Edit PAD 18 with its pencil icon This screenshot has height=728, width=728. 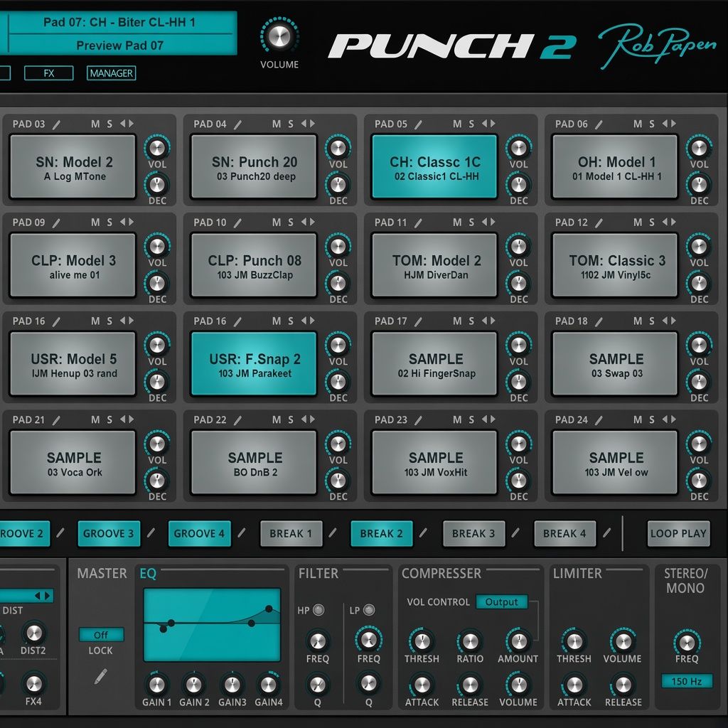(599, 321)
